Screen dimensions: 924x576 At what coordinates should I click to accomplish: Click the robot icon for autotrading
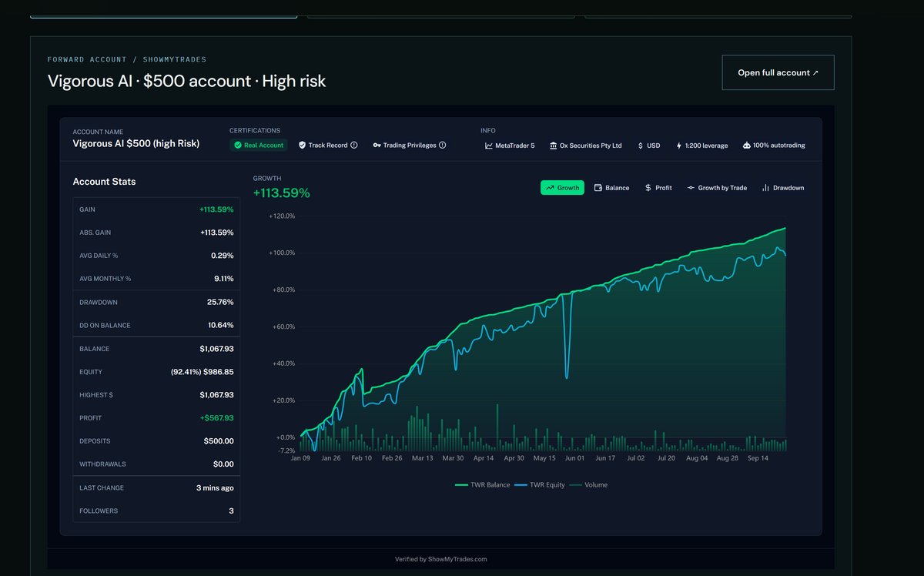coord(747,145)
